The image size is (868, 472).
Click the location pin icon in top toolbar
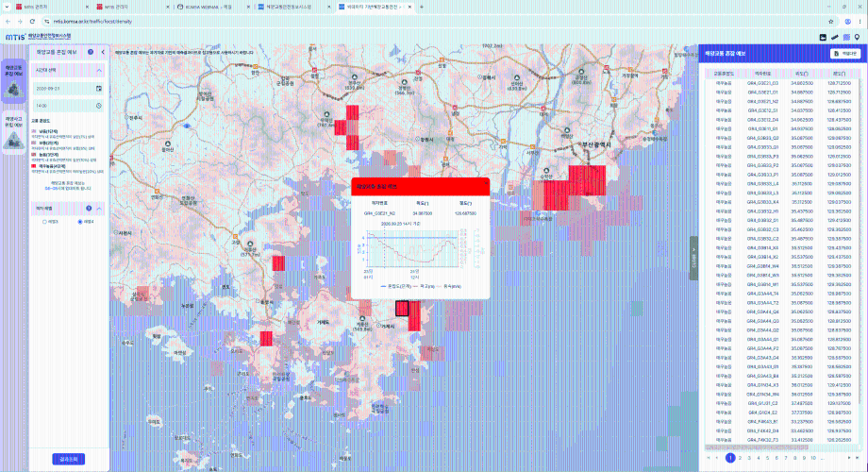coord(857,37)
